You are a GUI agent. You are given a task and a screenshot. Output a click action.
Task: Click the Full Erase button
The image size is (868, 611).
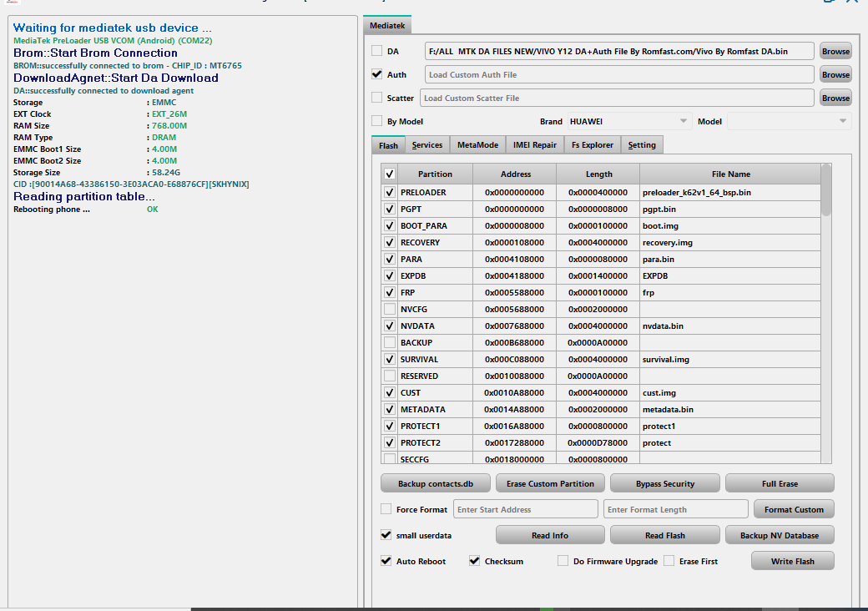[780, 483]
